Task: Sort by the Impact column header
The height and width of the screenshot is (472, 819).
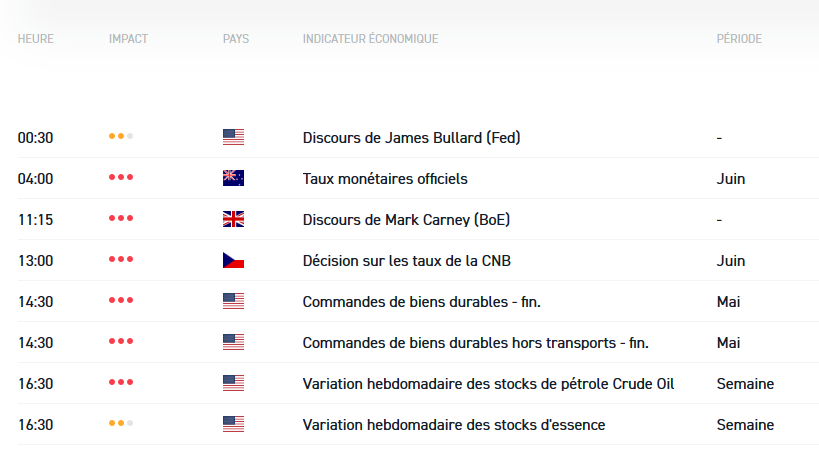Action: pos(128,39)
